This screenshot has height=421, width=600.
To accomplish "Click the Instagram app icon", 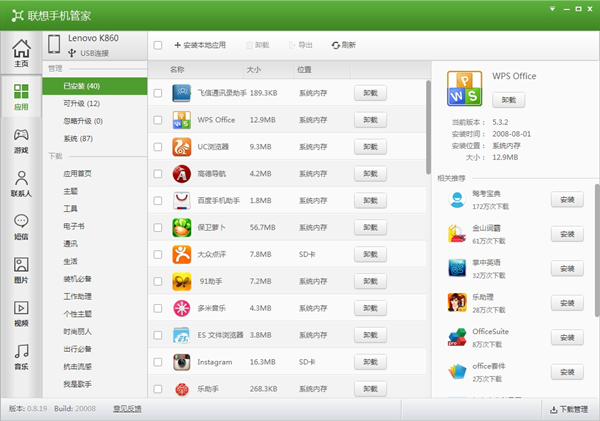I will (181, 362).
